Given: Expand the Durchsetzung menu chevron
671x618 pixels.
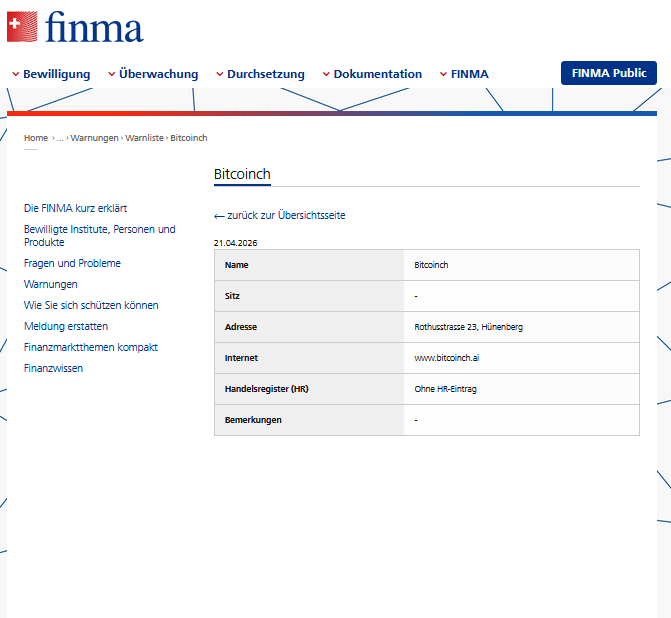Looking at the screenshot, I should coord(220,74).
